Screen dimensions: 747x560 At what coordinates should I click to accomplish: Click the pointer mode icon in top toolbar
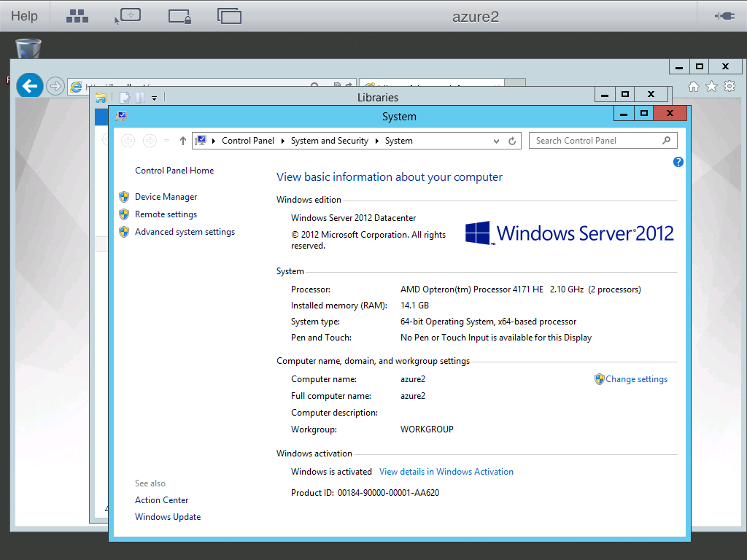[x=127, y=16]
